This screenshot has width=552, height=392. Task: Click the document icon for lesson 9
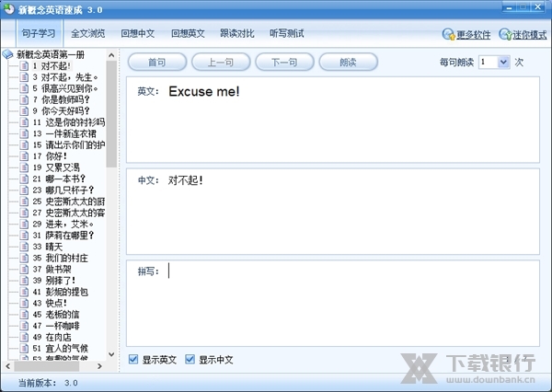tap(24, 111)
